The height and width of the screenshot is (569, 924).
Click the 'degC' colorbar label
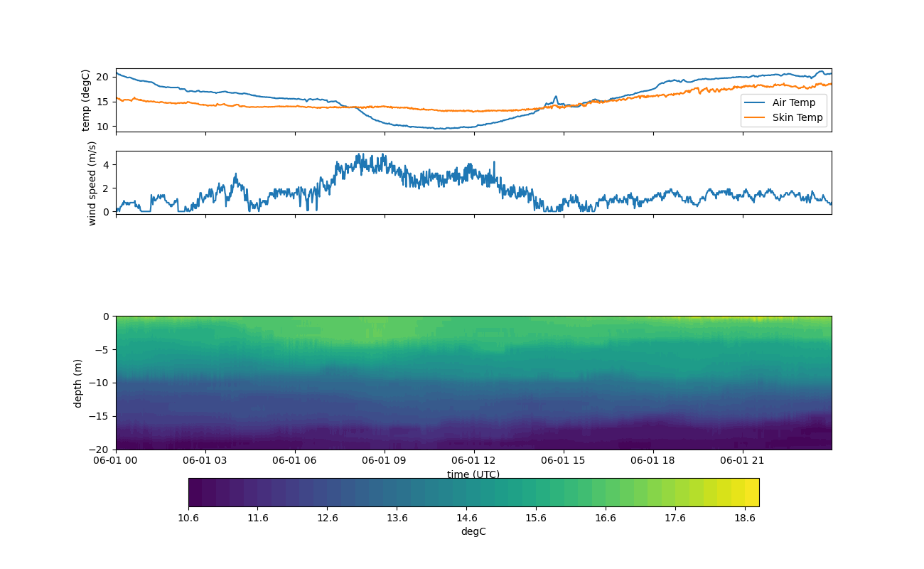pos(473,531)
